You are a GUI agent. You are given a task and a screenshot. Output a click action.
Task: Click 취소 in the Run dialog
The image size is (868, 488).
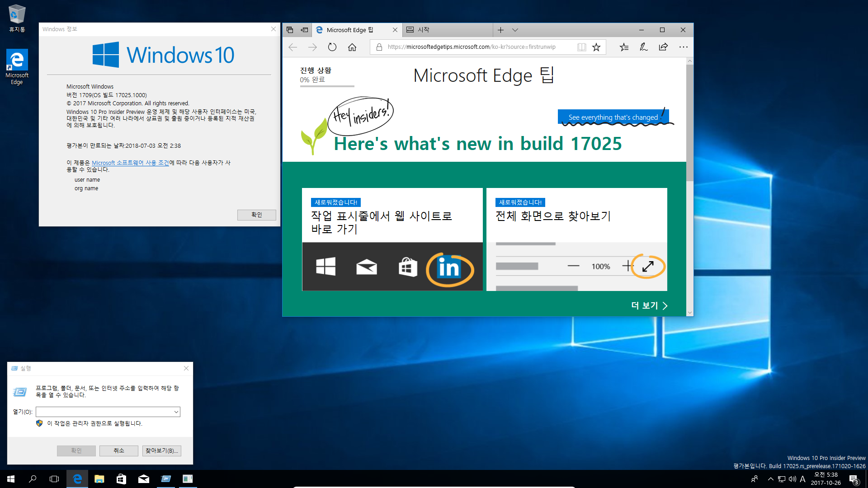[x=118, y=450]
